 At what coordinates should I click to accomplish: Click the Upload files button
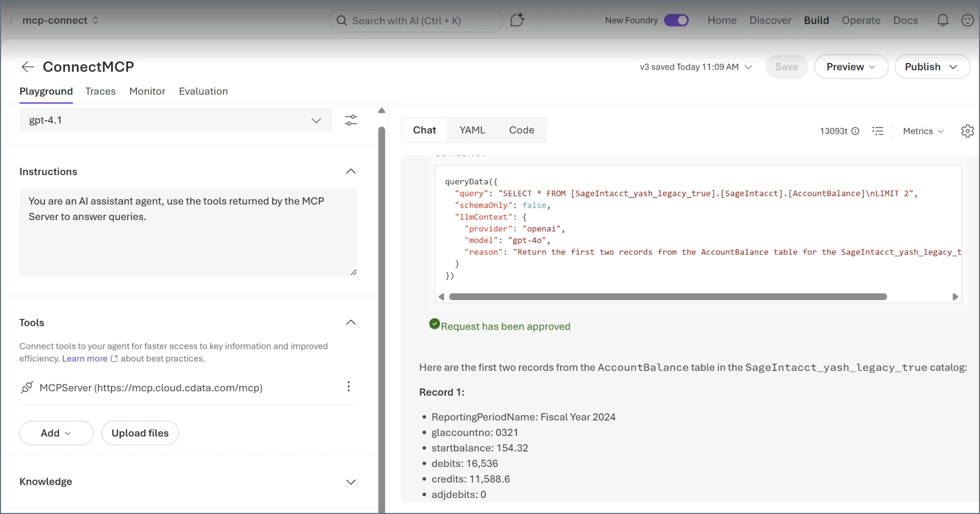(140, 433)
